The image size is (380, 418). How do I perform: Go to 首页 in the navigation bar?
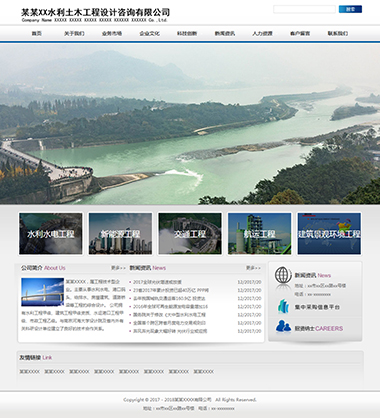[x=37, y=33]
